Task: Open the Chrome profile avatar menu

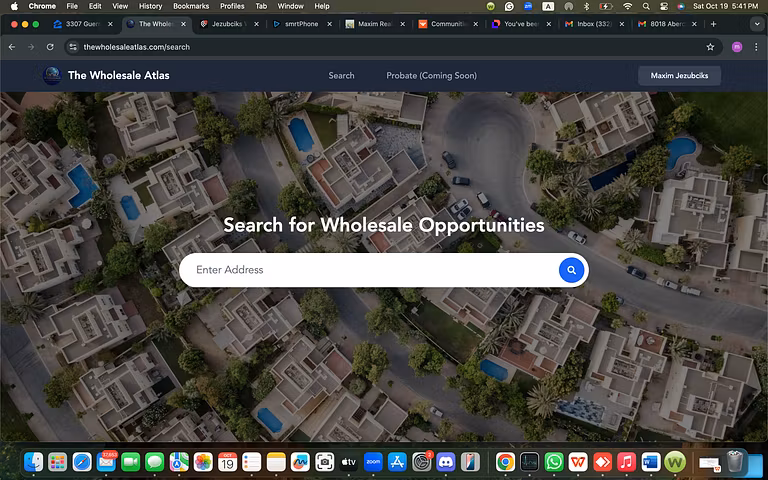Action: tap(737, 47)
